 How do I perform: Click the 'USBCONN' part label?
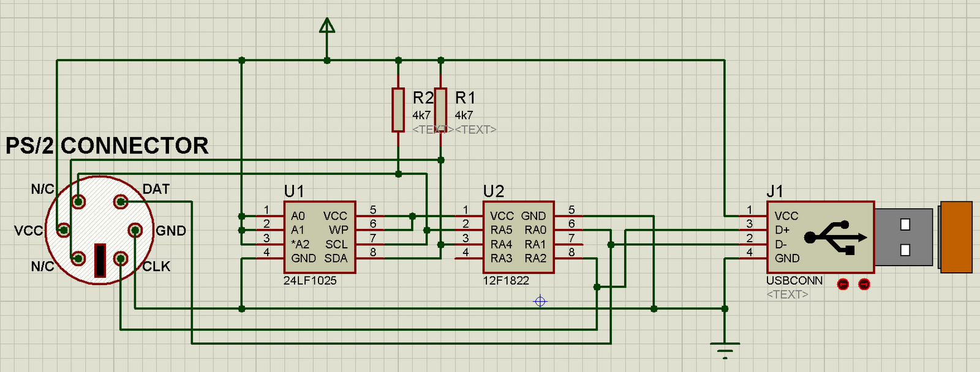(x=794, y=281)
